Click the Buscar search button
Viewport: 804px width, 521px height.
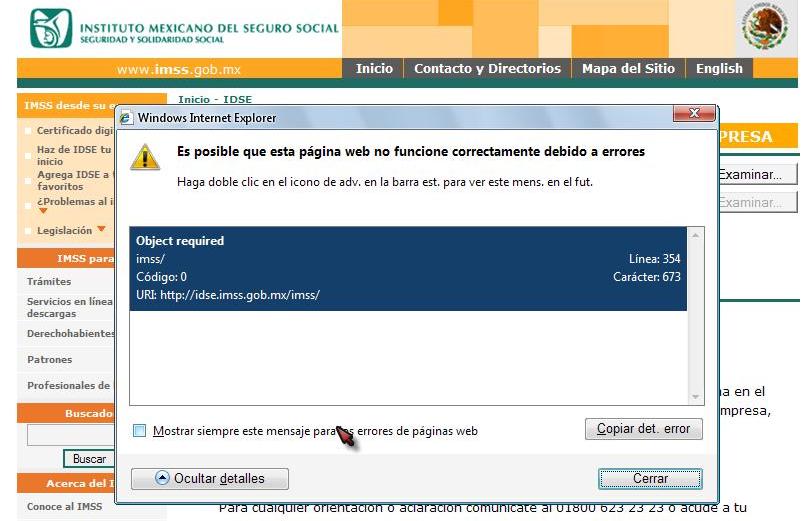pos(89,459)
